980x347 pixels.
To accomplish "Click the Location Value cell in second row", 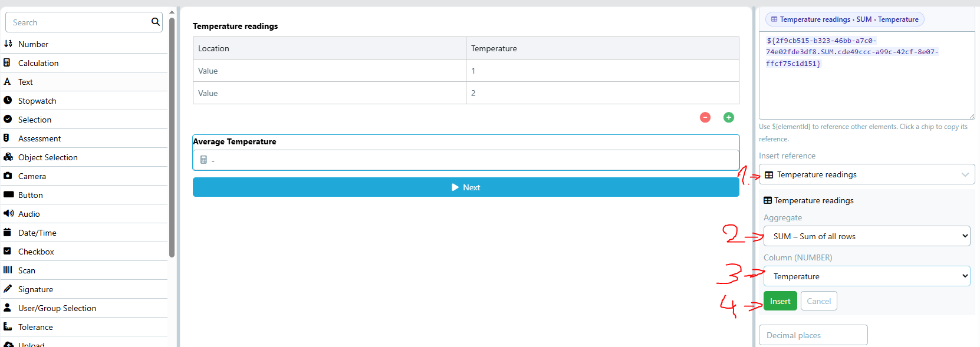I will (x=330, y=93).
